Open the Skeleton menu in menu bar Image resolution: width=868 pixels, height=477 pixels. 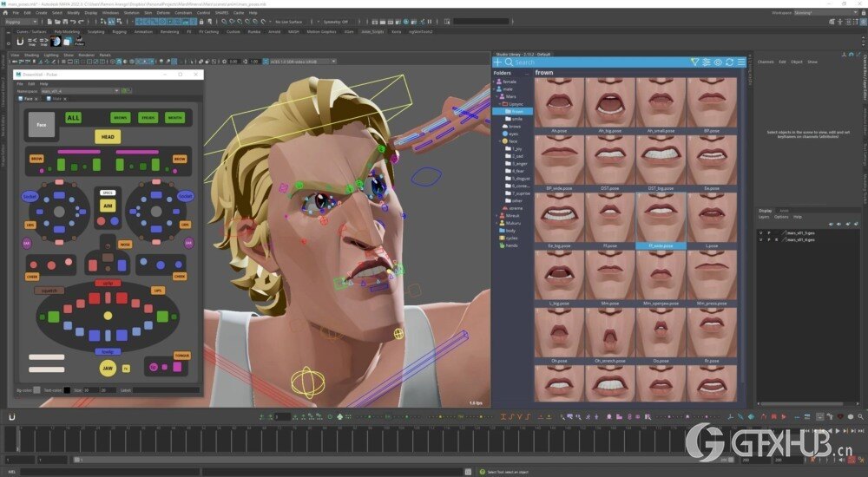click(x=131, y=12)
